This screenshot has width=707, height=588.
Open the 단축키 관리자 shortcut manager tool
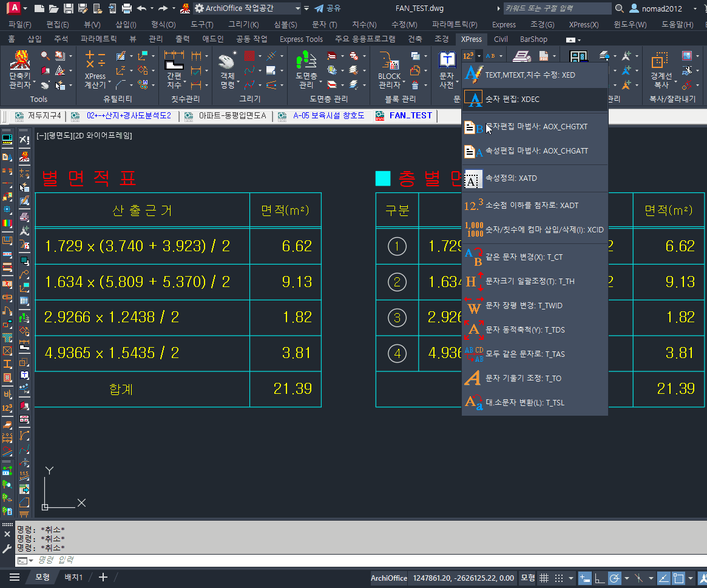point(20,69)
